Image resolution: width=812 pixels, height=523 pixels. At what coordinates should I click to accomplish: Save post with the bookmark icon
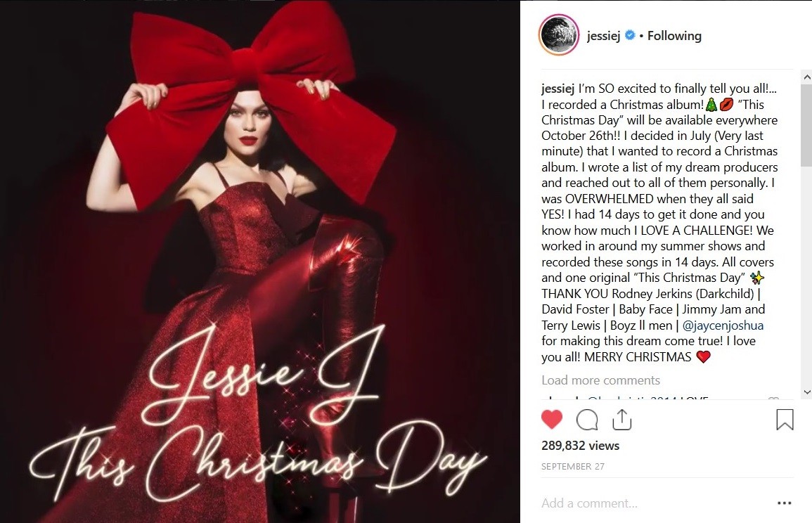(785, 420)
